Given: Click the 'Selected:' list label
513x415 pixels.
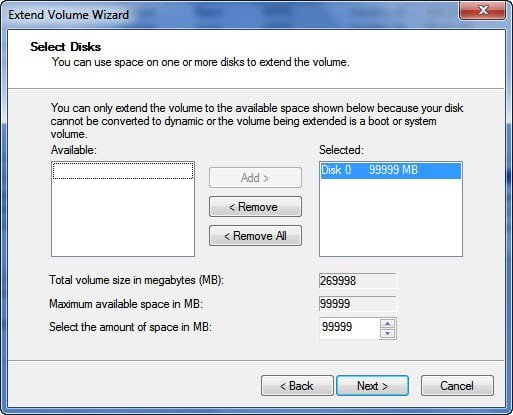Looking at the screenshot, I should 341,150.
